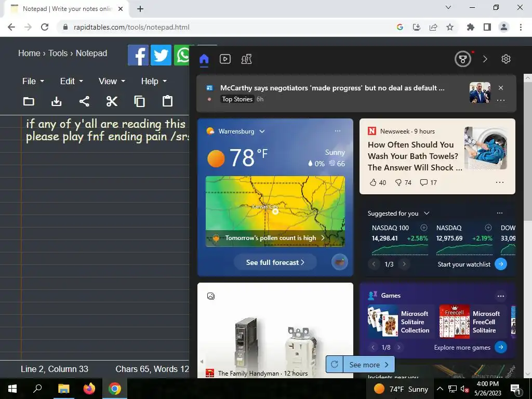Open widgets settings gear
The width and height of the screenshot is (532, 399).
point(506,59)
